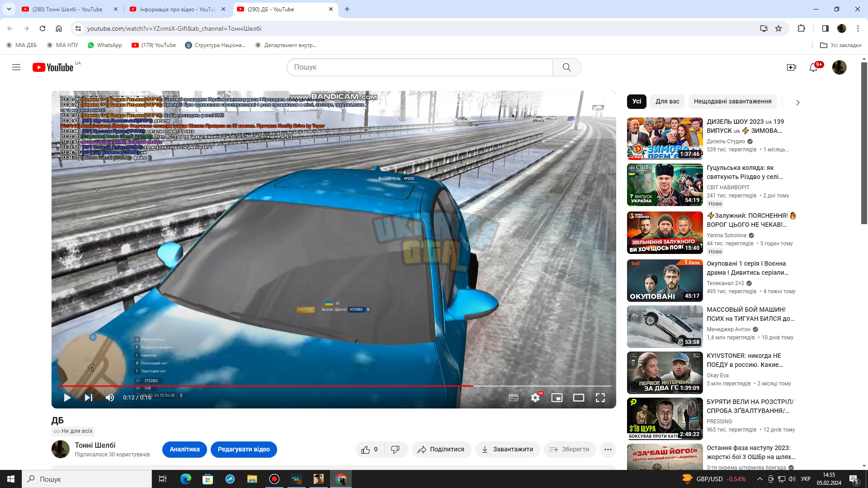Switch to miniplayer mode

[x=557, y=398]
